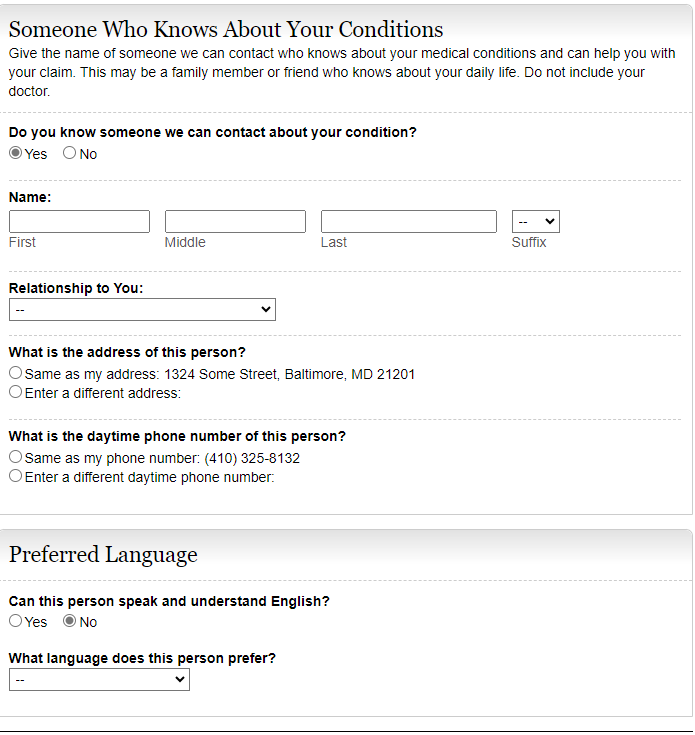Select Yes for knowing someone to contact
The height and width of the screenshot is (735, 695).
(x=16, y=154)
